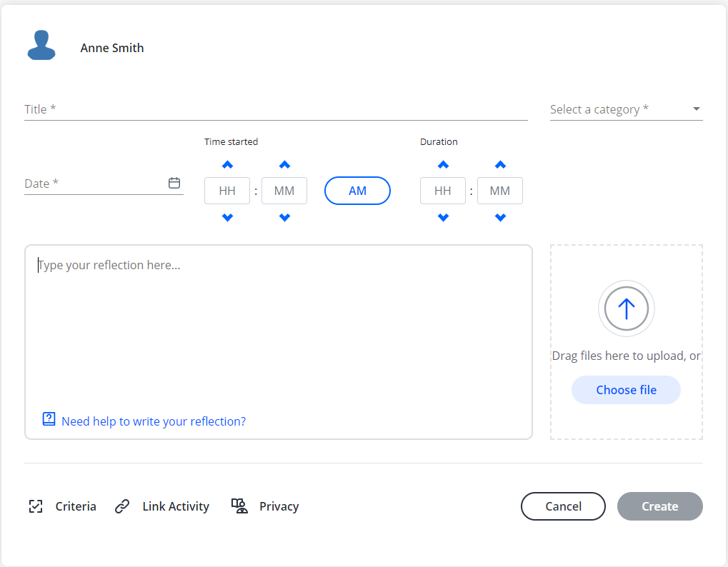Increase the Time started hours

coord(227,165)
